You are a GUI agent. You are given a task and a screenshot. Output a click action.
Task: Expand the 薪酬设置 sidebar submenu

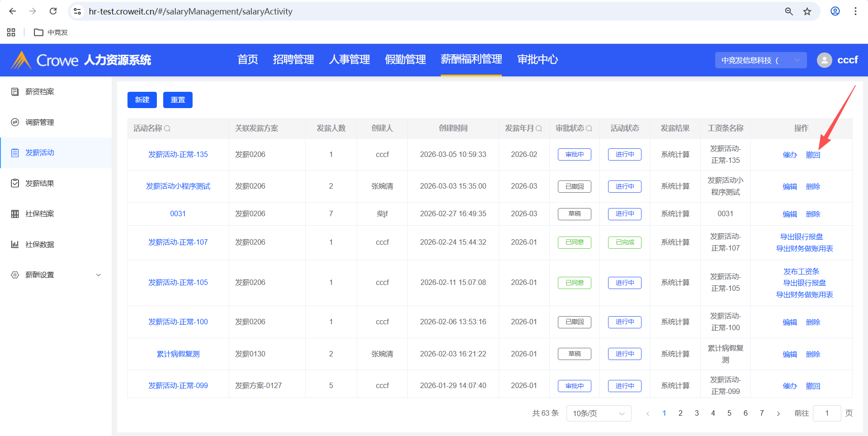pos(99,275)
